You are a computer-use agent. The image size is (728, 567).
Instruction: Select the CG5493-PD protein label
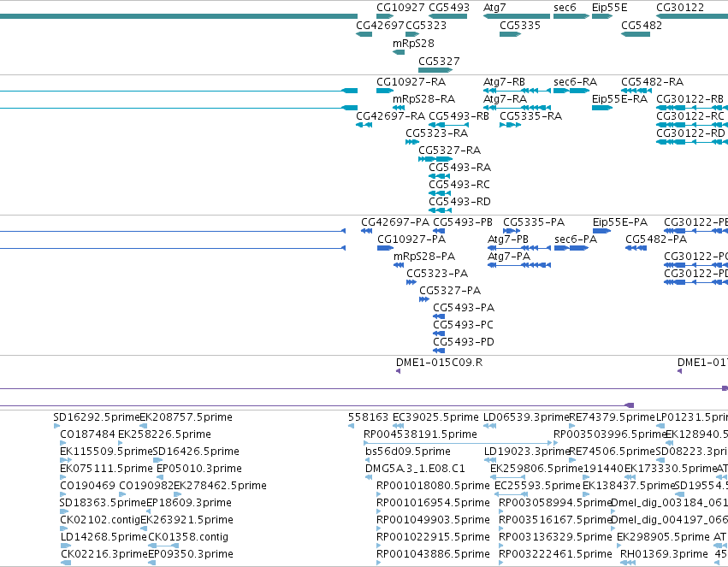pos(464,343)
